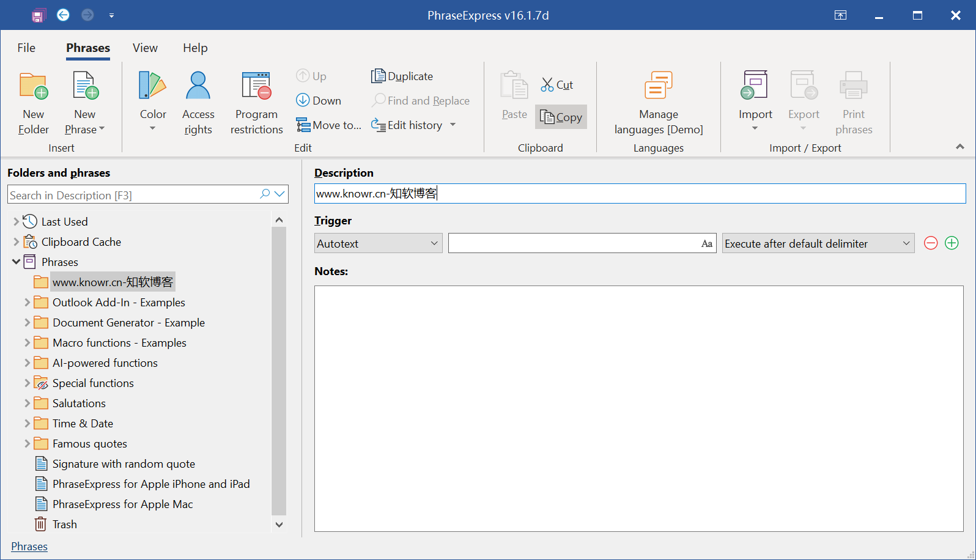
Task: Click the Down arrow button
Action: pyautogui.click(x=319, y=100)
